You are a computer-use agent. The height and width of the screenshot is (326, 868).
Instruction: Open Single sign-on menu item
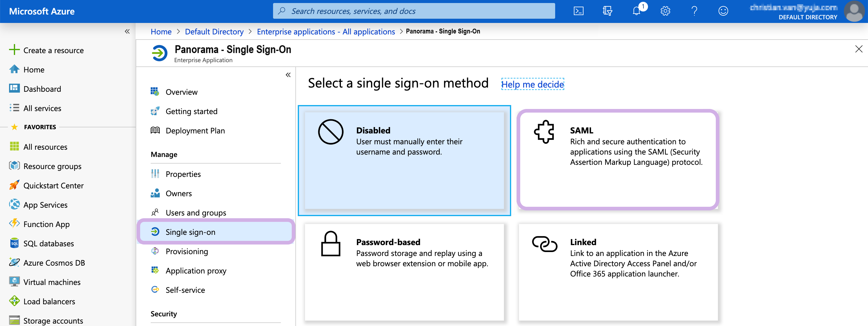point(190,232)
